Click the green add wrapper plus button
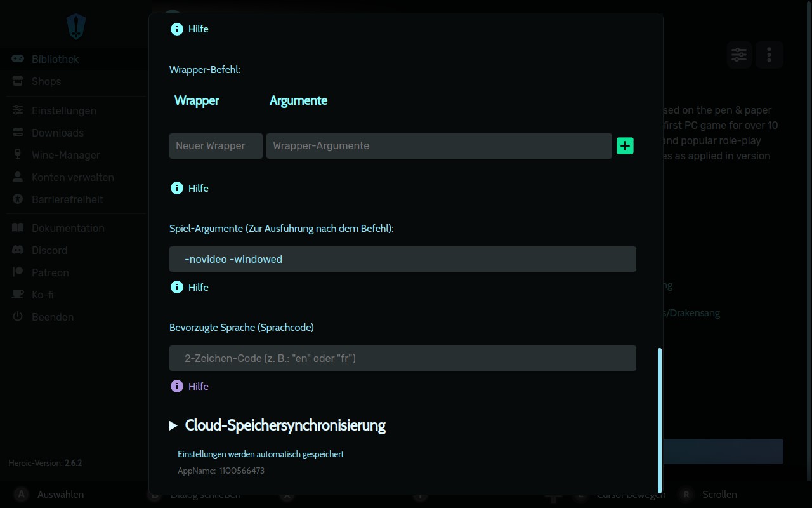Viewport: 812px width, 508px height. tap(625, 146)
